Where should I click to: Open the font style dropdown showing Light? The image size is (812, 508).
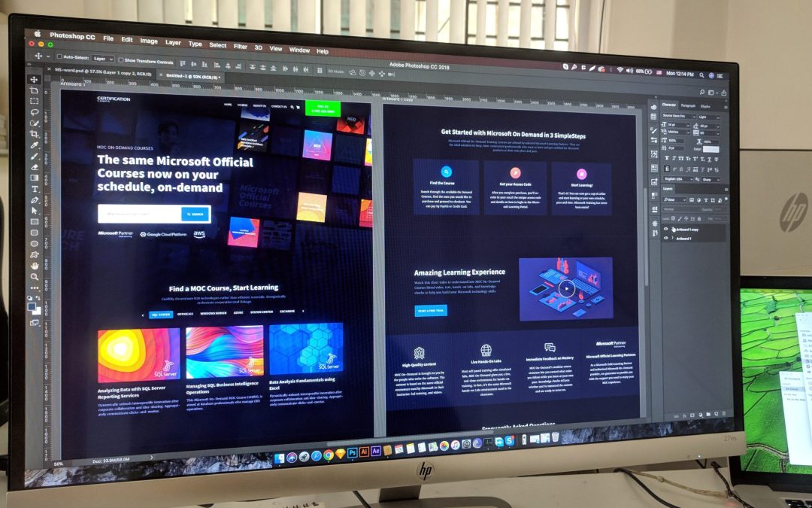(718, 117)
